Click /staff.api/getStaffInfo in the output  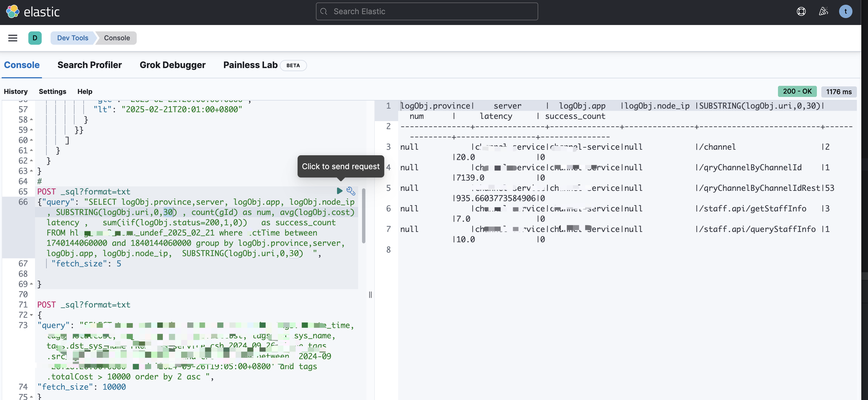click(x=752, y=209)
